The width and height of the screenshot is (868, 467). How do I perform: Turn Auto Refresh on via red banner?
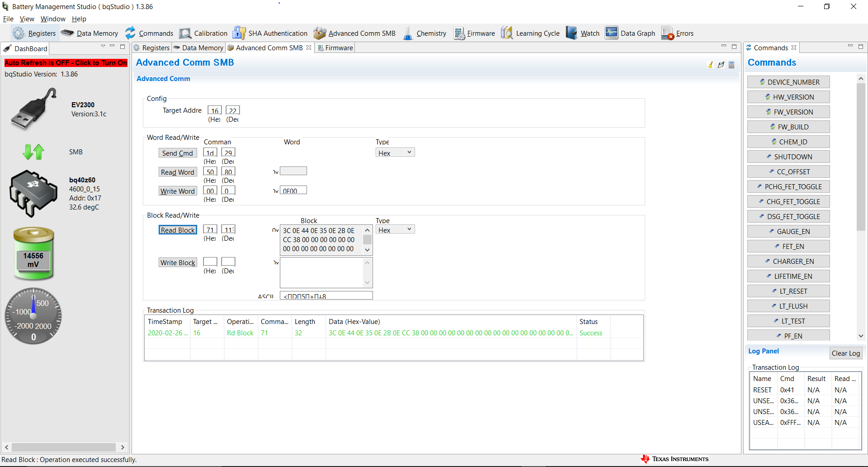point(66,63)
